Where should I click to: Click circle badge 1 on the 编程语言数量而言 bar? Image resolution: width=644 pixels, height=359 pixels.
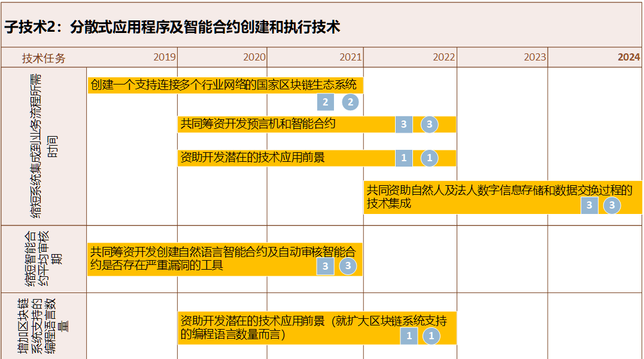pos(432,336)
